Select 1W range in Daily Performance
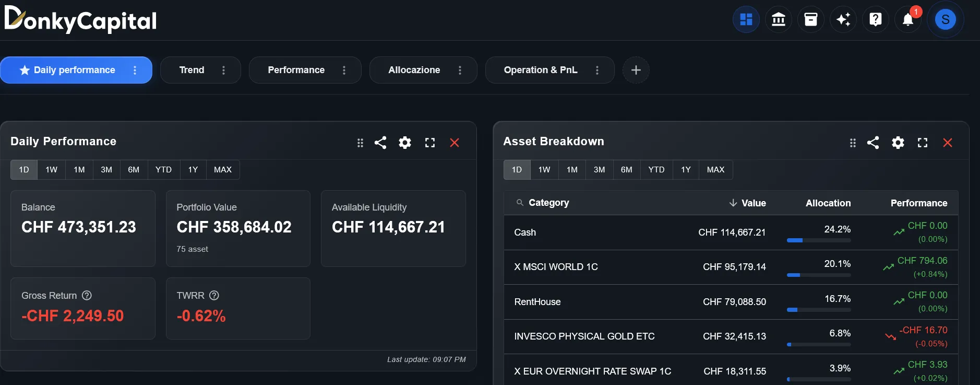The image size is (980, 385). pyautogui.click(x=51, y=170)
